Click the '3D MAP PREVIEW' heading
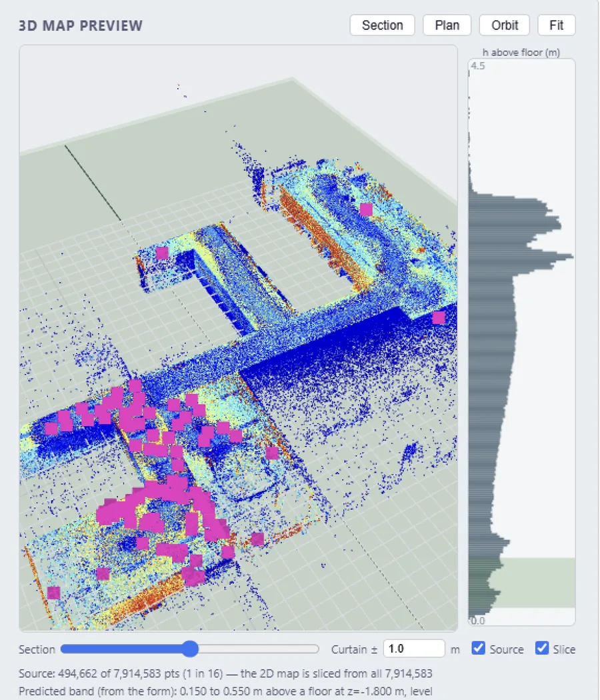Viewport: 600px width, 700px height. (x=81, y=26)
